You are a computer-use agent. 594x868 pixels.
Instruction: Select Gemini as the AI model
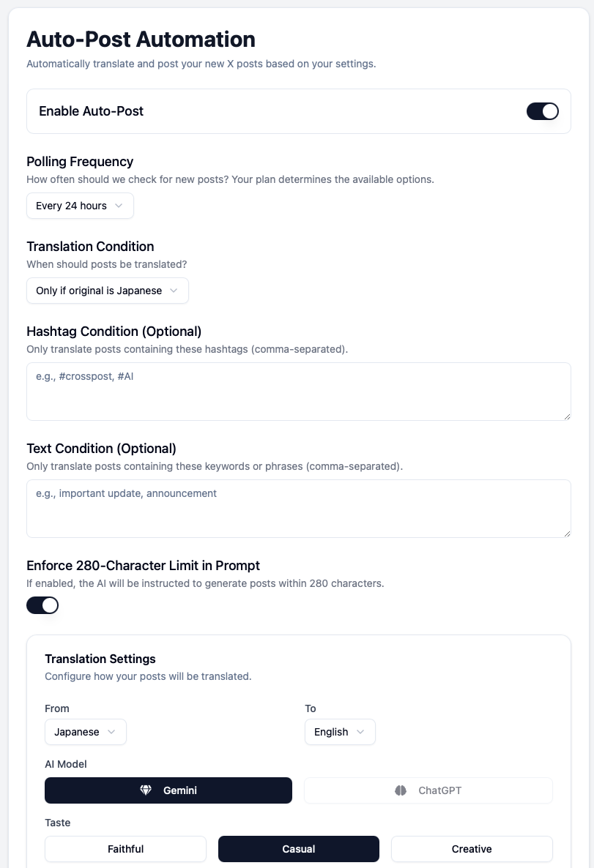[168, 790]
